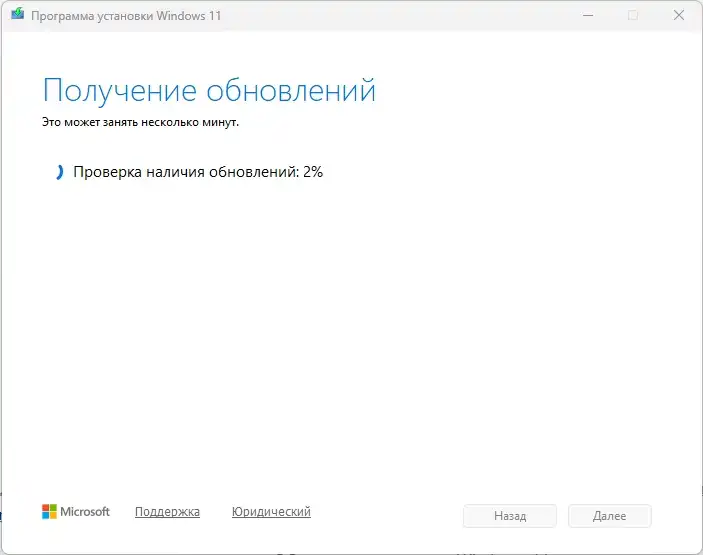Image resolution: width=703 pixels, height=555 pixels.
Task: Click the disabled maximize button
Action: click(633, 15)
